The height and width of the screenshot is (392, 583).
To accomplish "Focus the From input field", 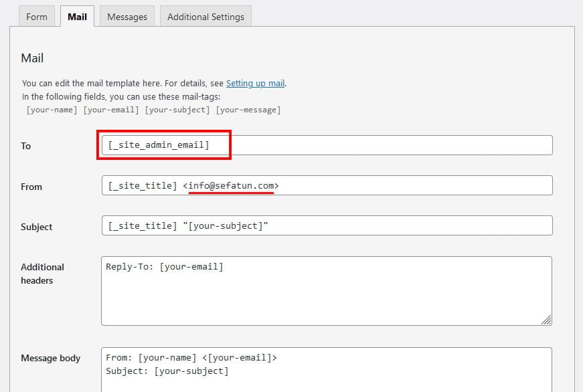I will click(327, 185).
